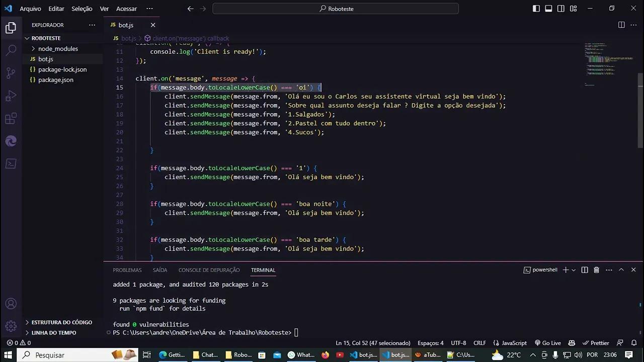Click the split editor right icon

click(621, 25)
